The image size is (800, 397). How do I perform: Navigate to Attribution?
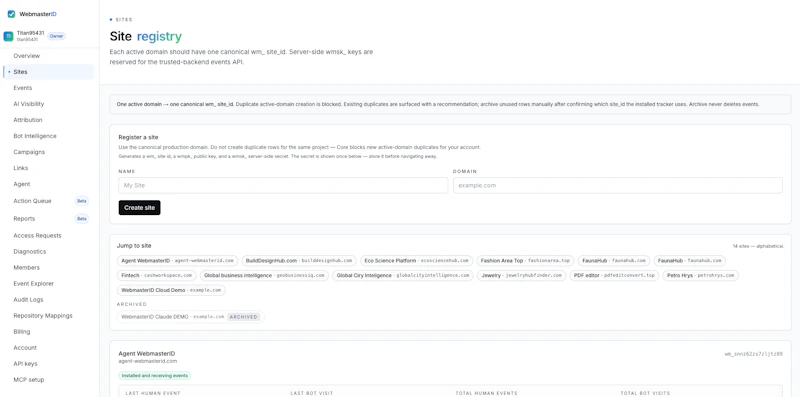click(28, 120)
